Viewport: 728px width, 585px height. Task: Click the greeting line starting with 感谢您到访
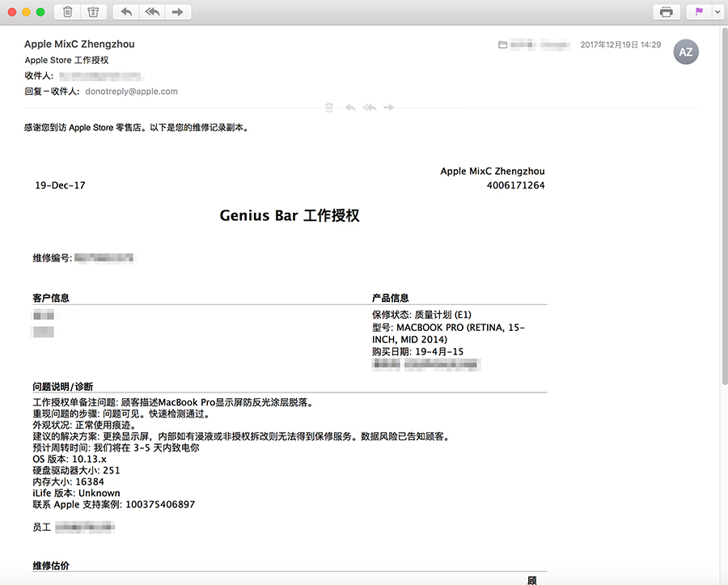click(137, 128)
